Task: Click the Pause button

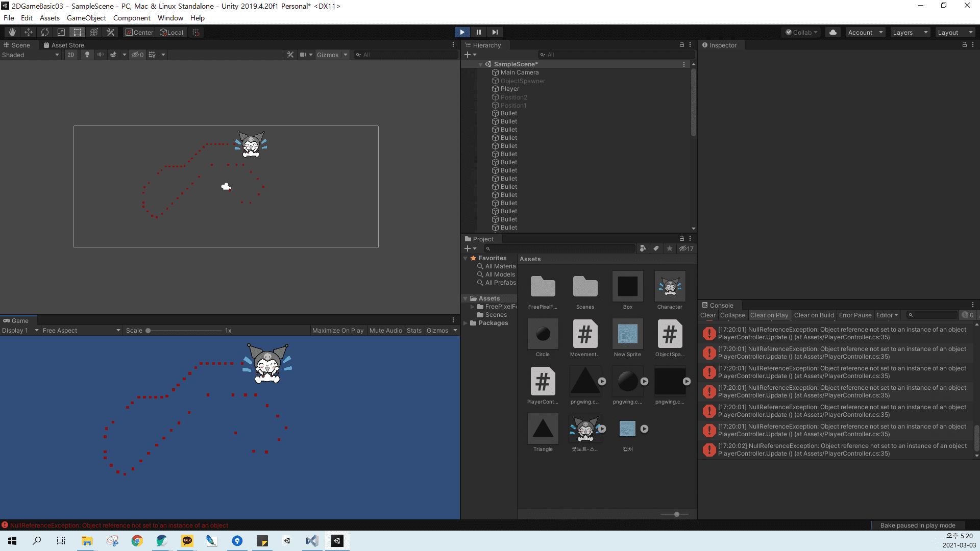Action: 479,32
